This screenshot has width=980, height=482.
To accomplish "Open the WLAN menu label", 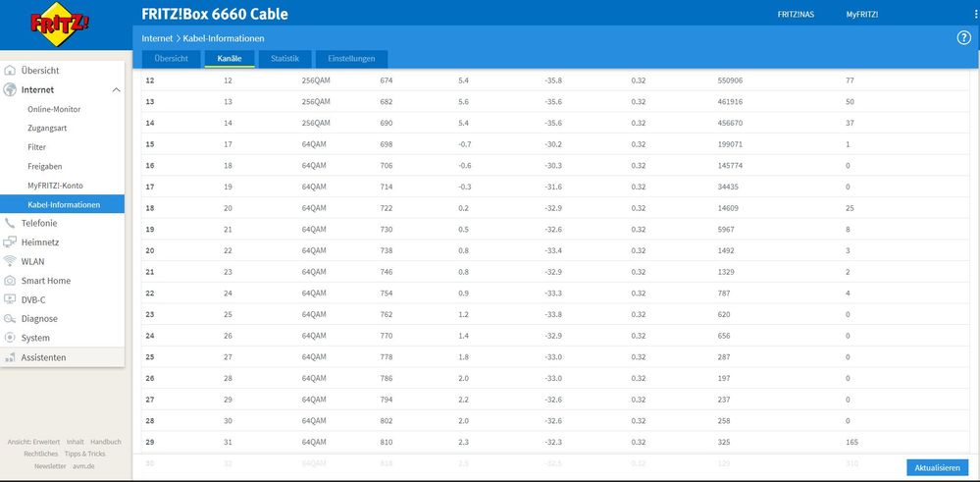I will [x=32, y=261].
